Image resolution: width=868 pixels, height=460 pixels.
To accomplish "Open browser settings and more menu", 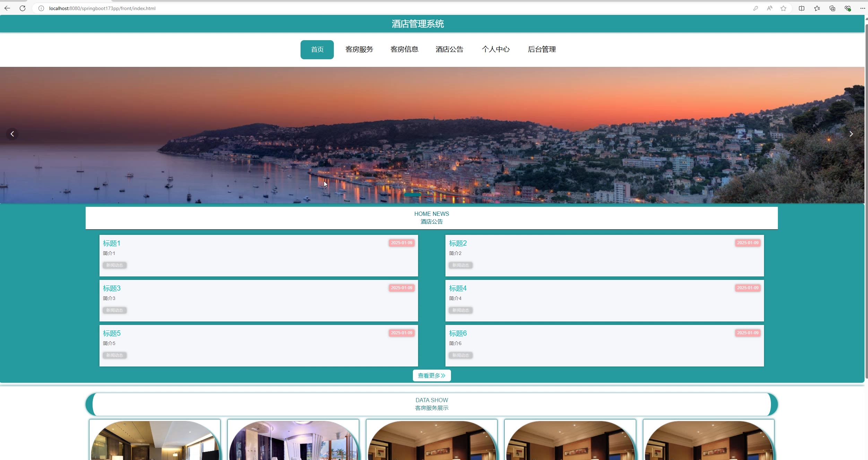I will click(x=863, y=8).
